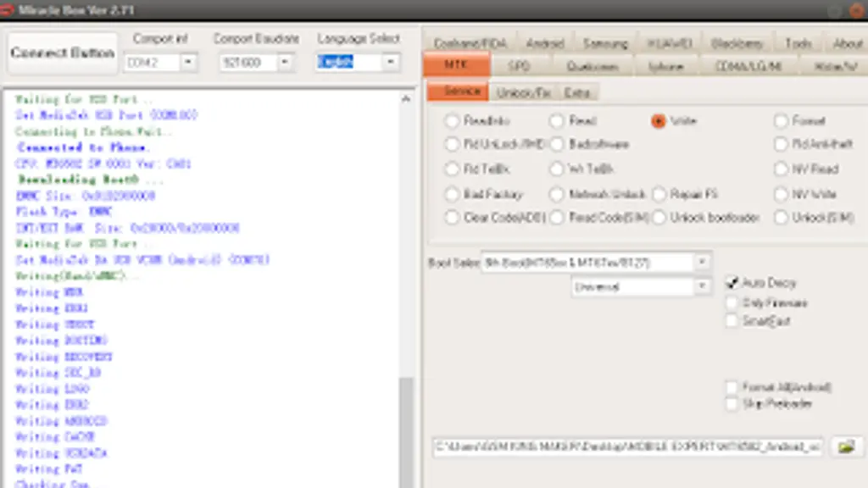Click the 'Writing LOGO' log line

pyautogui.click(x=53, y=388)
